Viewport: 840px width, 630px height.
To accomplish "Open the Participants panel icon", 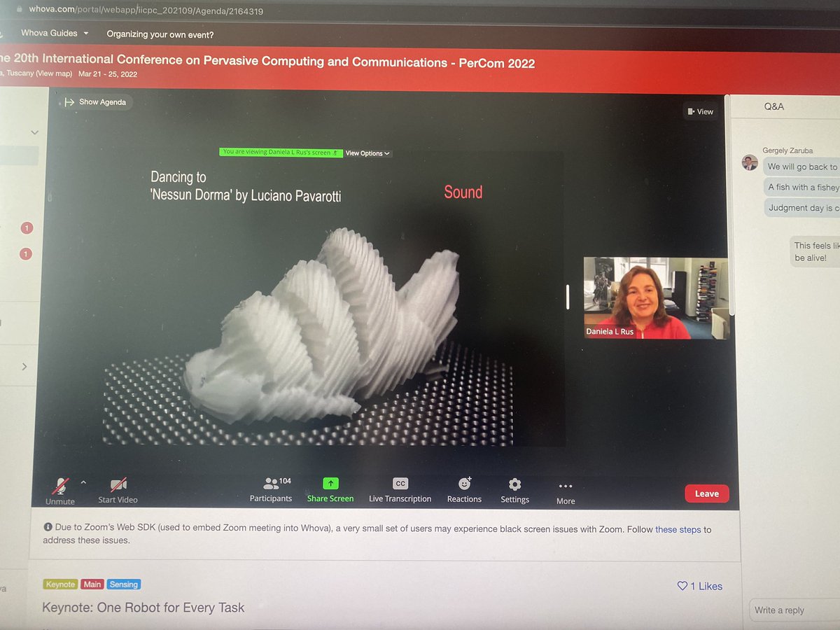I will (272, 483).
